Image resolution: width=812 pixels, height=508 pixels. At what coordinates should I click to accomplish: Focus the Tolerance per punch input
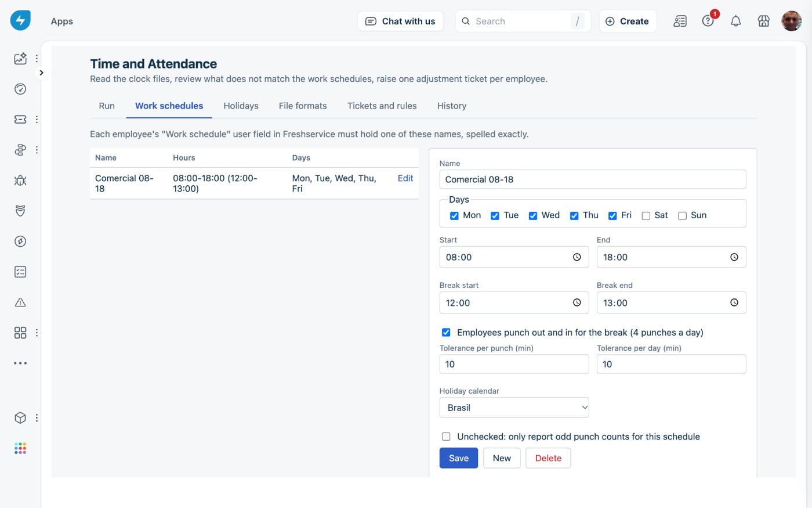click(514, 364)
